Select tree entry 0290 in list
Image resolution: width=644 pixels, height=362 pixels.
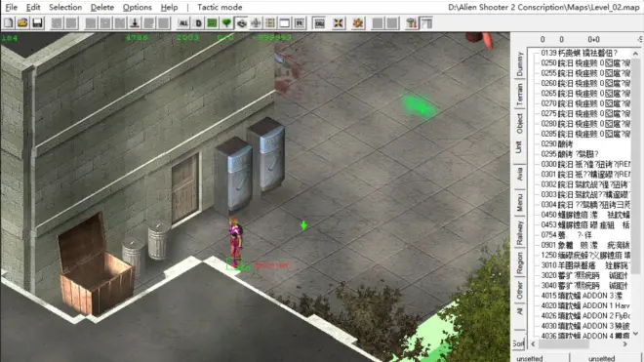[557, 143]
